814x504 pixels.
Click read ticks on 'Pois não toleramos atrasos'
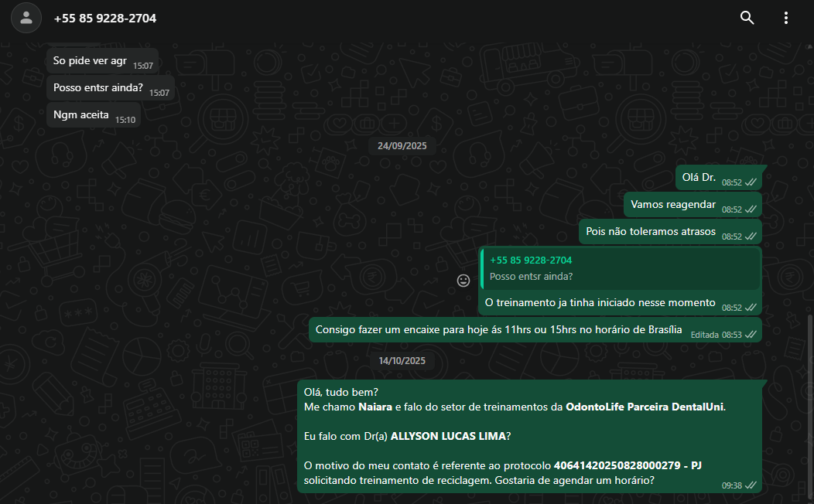[x=751, y=237]
